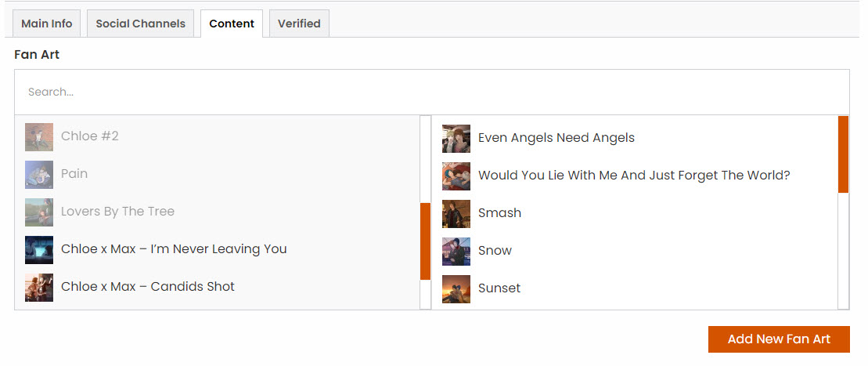868x366 pixels.
Task: Select Chloe x Max – Candids Shot item
Action: tap(218, 287)
